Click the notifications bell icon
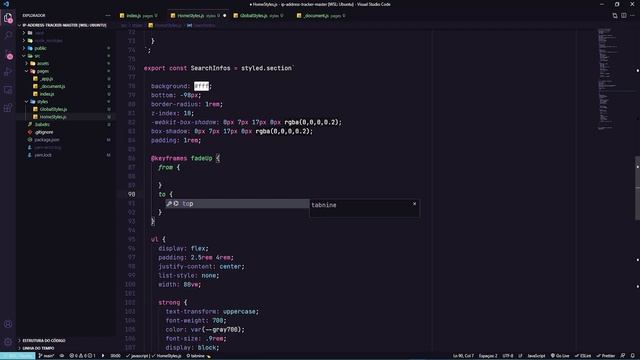The width and height of the screenshot is (640, 360). [633, 356]
